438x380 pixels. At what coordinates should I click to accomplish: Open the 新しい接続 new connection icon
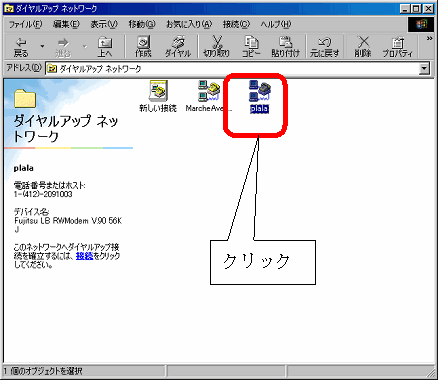point(158,97)
